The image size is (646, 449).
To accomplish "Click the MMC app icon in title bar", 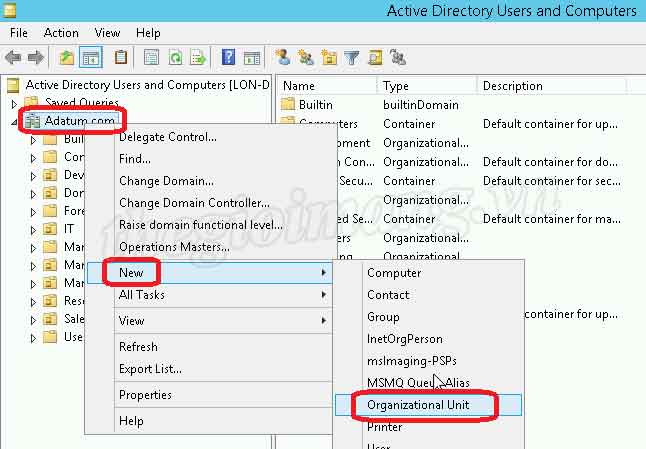I will [x=9, y=10].
